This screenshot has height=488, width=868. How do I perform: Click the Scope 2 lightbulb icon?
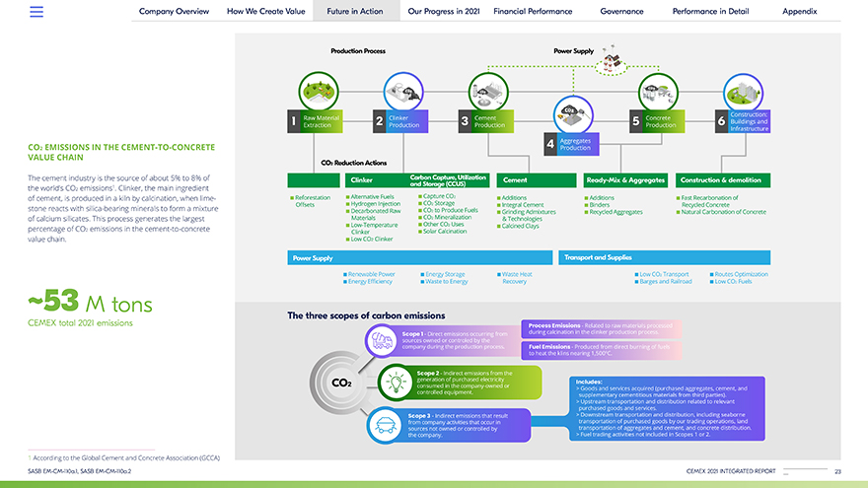(x=396, y=381)
